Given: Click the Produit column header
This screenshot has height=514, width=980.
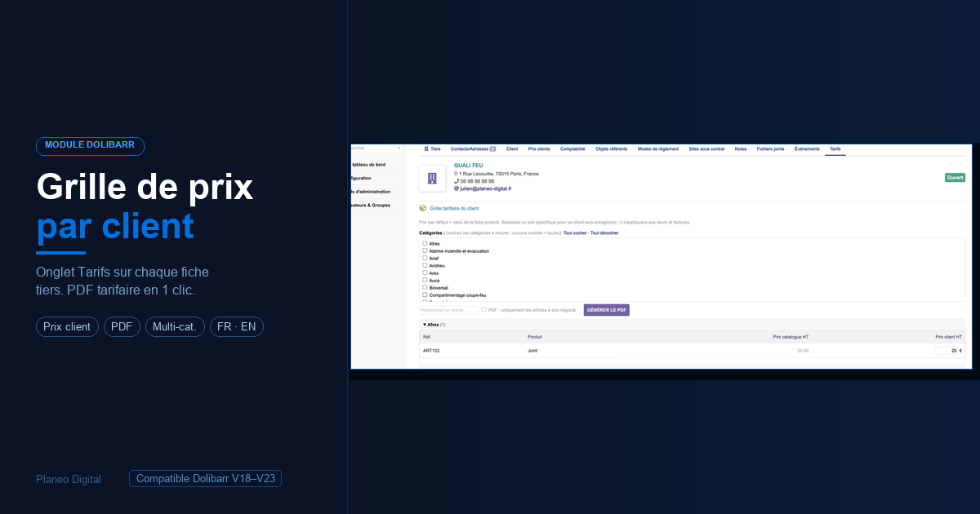Looking at the screenshot, I should pos(535,336).
